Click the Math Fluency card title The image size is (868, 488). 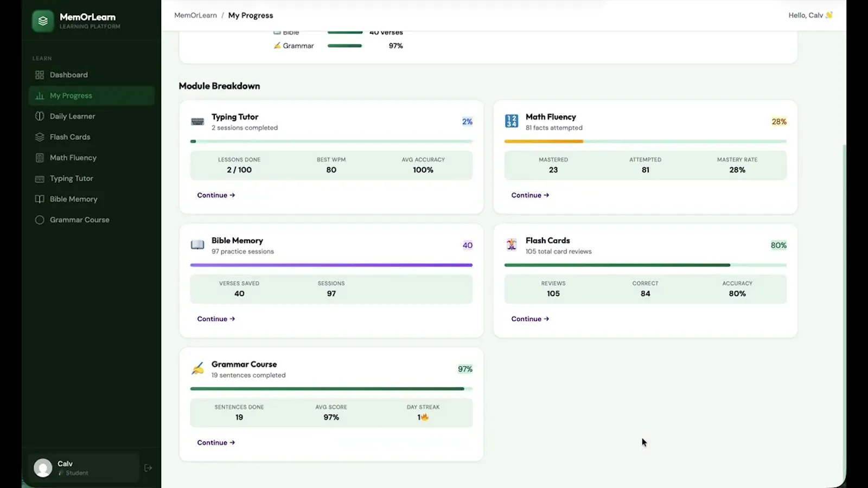(551, 117)
